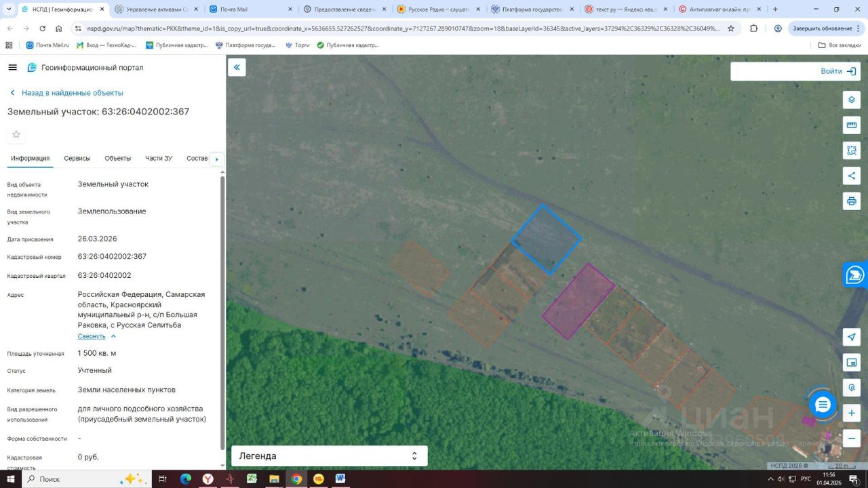Add parcel to favorites with star icon
The width and height of the screenshot is (868, 488).
(x=16, y=134)
